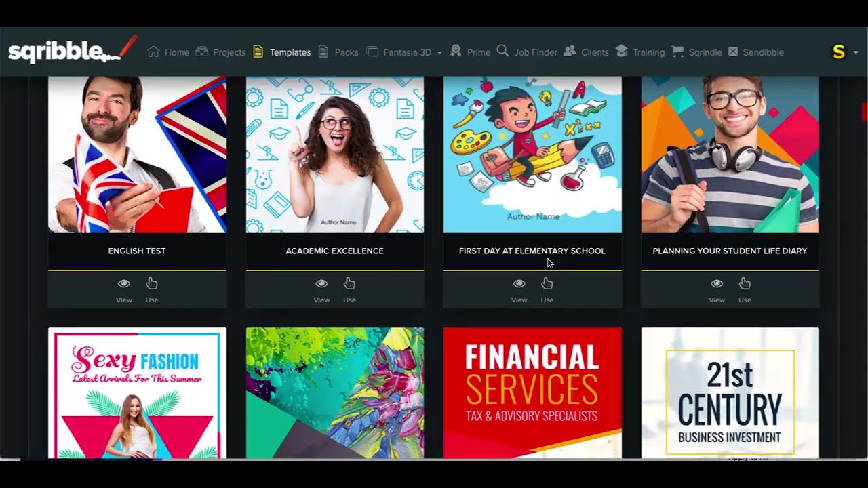Screen dimensions: 868x488
Task: Click 21st Century Business Investment thumbnail
Action: pyautogui.click(x=730, y=393)
